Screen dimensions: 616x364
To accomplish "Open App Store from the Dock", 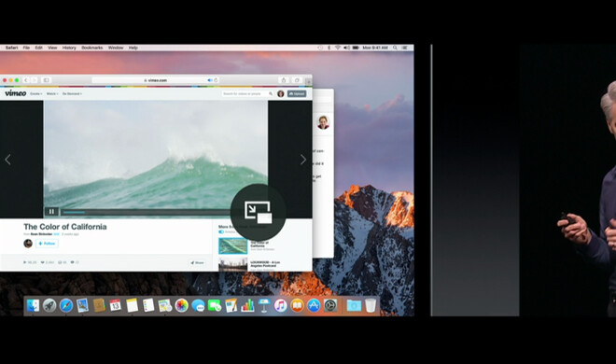I will (314, 305).
